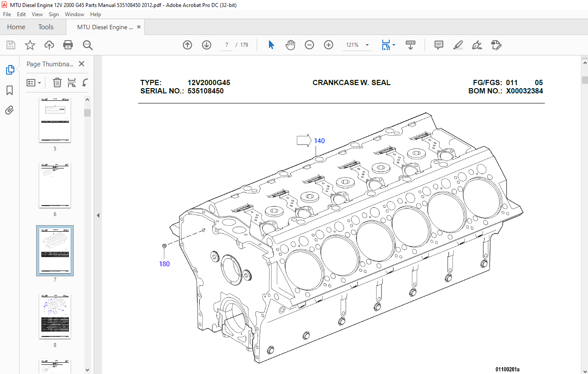
Task: Open the find text magnifier tool
Action: click(x=88, y=45)
